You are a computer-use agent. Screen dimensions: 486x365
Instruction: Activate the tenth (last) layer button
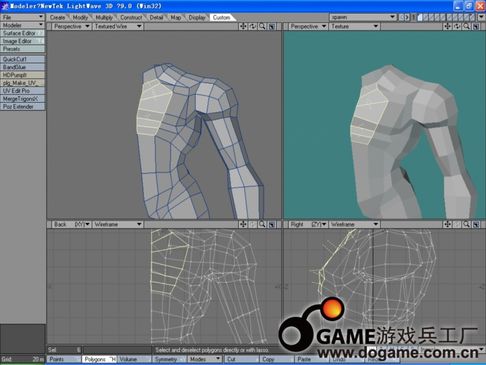[x=472, y=17]
